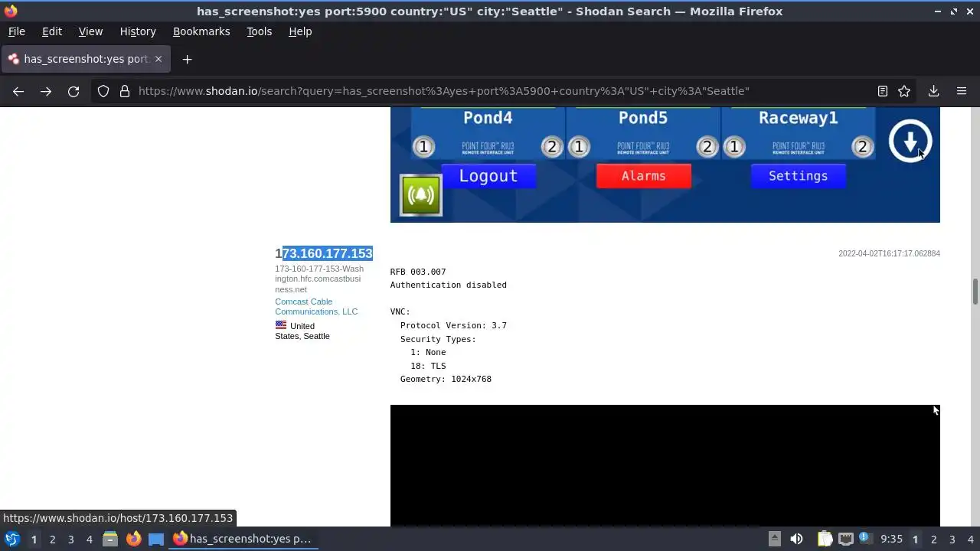This screenshot has width=980, height=551.
Task: Switch to workspace 4 in left pager
Action: [x=89, y=540]
